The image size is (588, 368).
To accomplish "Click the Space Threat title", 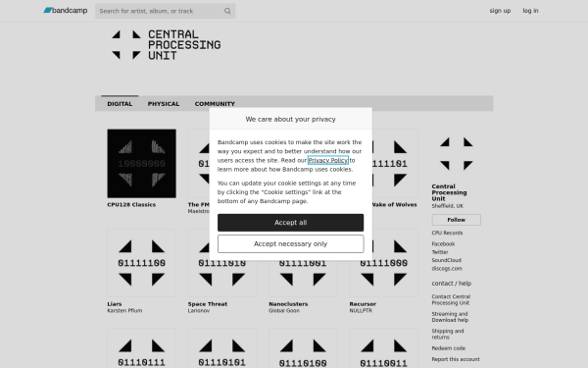I will (208, 304).
